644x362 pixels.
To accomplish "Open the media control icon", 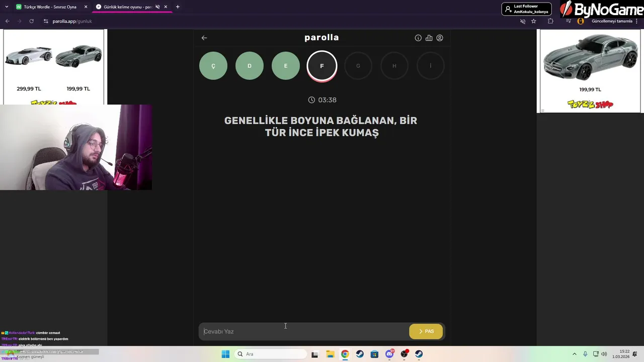I will click(x=569, y=21).
